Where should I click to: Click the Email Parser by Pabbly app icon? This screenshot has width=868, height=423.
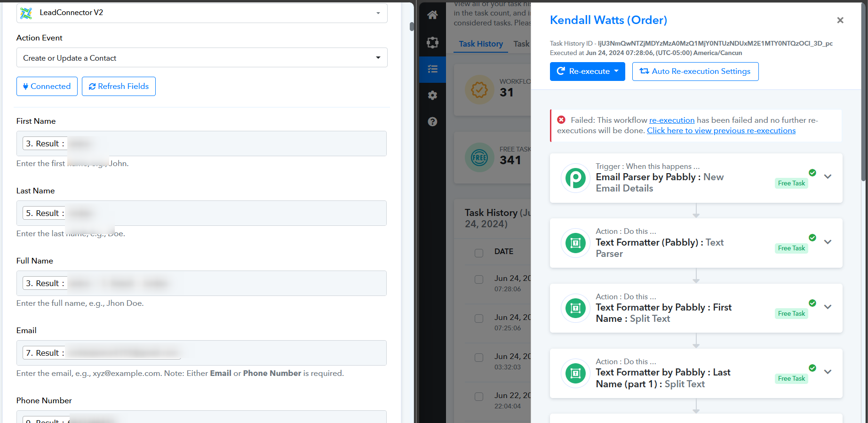pos(575,178)
